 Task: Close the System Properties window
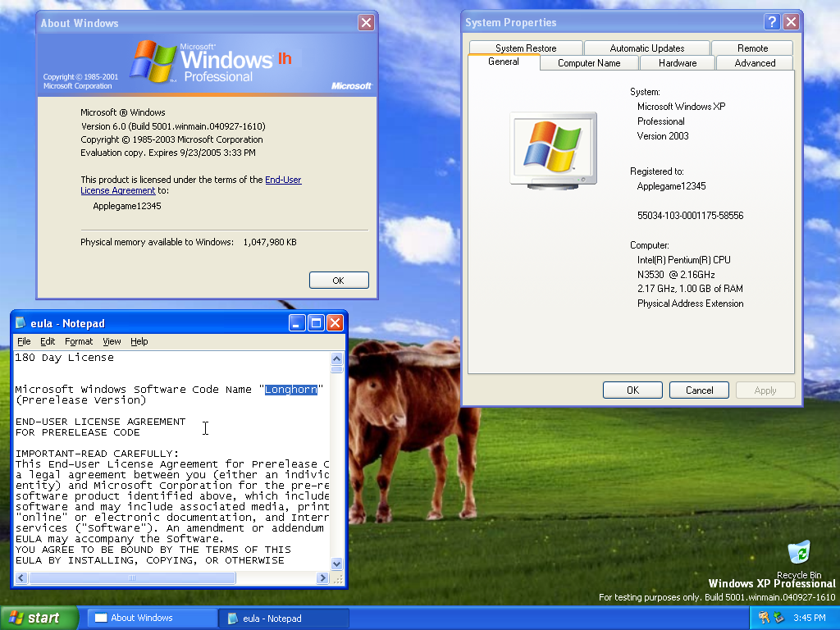(792, 22)
